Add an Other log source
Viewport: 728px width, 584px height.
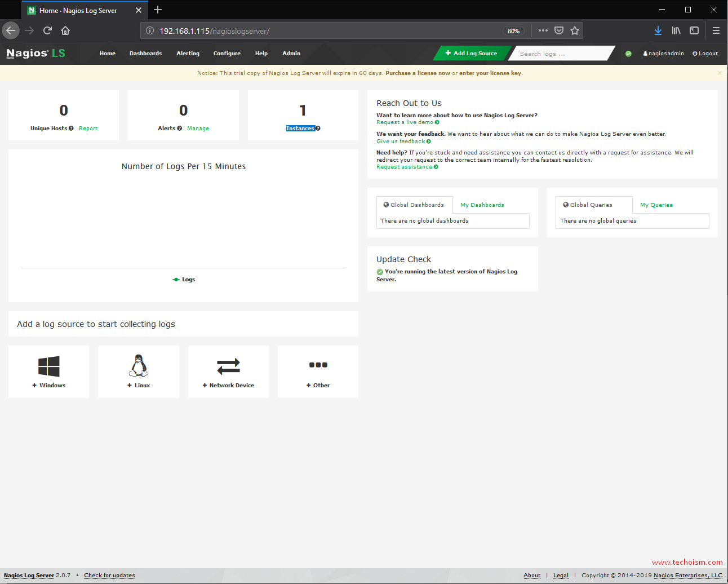click(318, 371)
